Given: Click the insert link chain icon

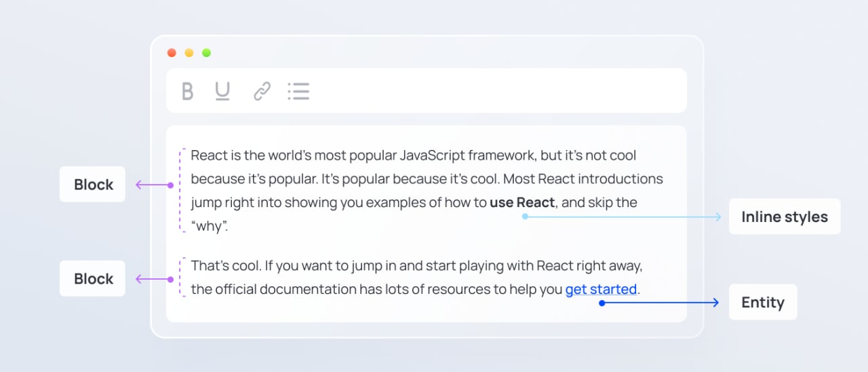Looking at the screenshot, I should [262, 91].
